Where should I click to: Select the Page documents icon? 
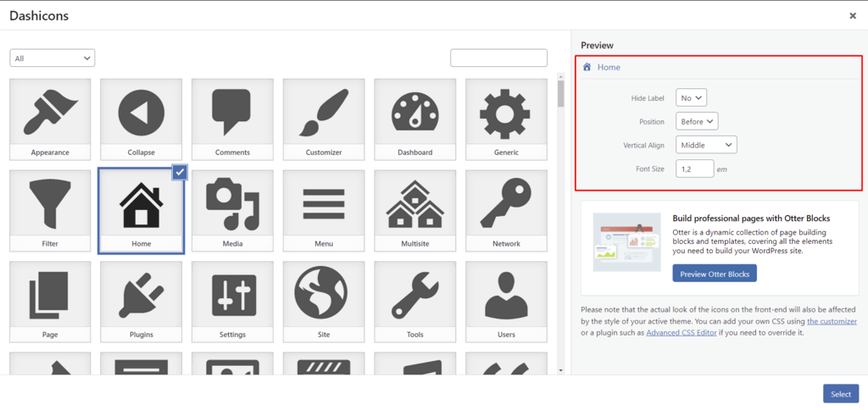(x=50, y=302)
